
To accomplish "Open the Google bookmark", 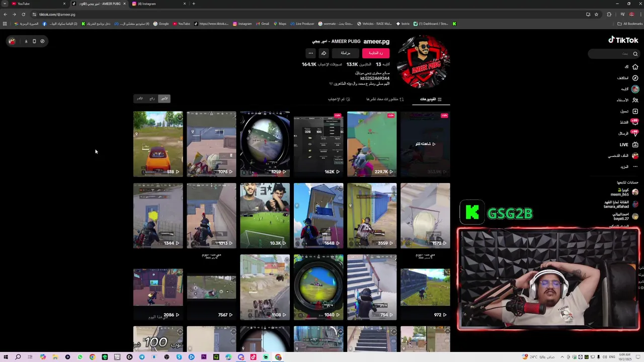I will (x=161, y=24).
